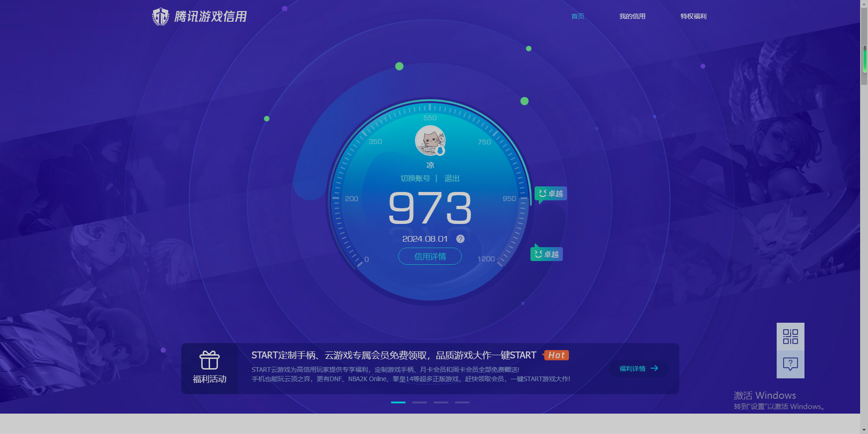Screen dimensions: 868x434
Task: Open 福利详情 welfare details button
Action: click(639, 369)
